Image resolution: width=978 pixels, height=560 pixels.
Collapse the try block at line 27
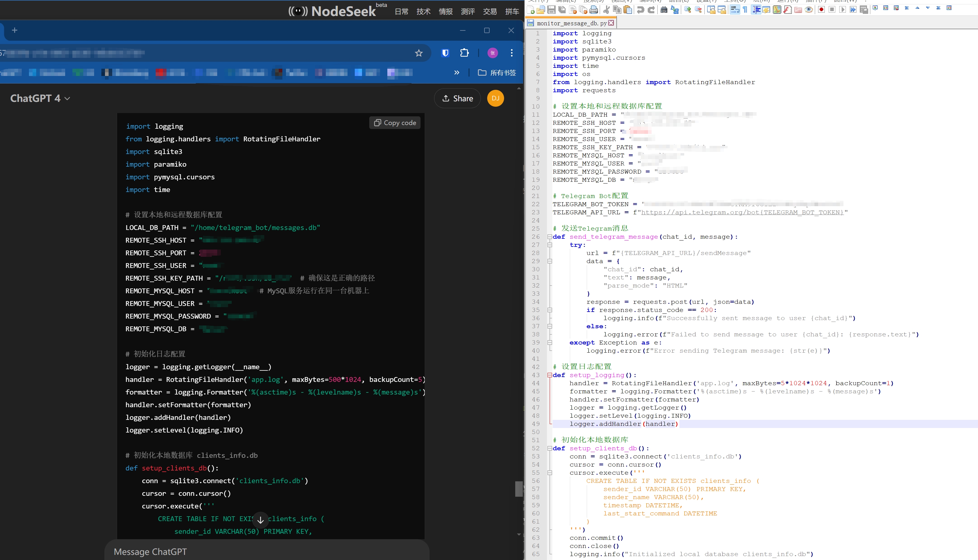[550, 245]
